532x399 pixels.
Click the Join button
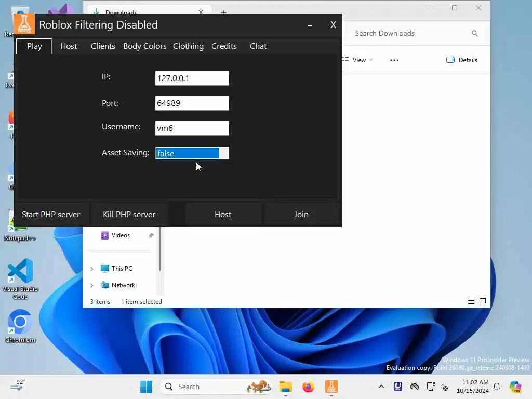pos(301,215)
